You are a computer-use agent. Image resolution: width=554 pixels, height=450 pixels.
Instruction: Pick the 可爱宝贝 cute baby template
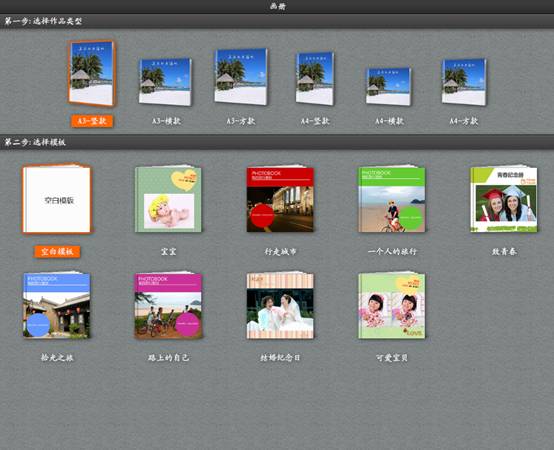(x=392, y=305)
